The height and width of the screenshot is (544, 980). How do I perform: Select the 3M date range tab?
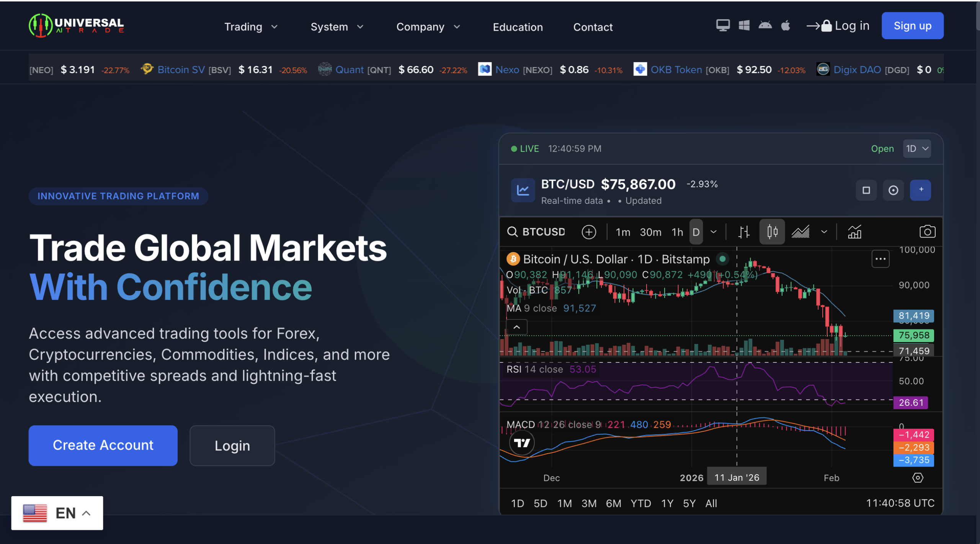588,503
